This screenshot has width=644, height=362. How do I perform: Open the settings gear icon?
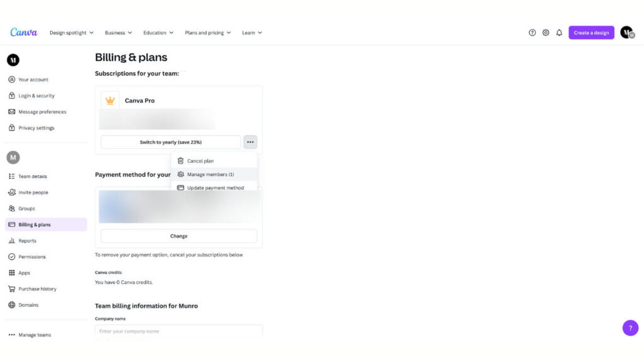(545, 33)
